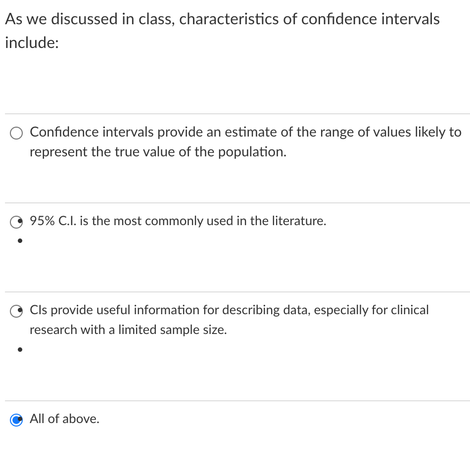Click the bullet dot under the 95% C.I. option

click(20, 241)
